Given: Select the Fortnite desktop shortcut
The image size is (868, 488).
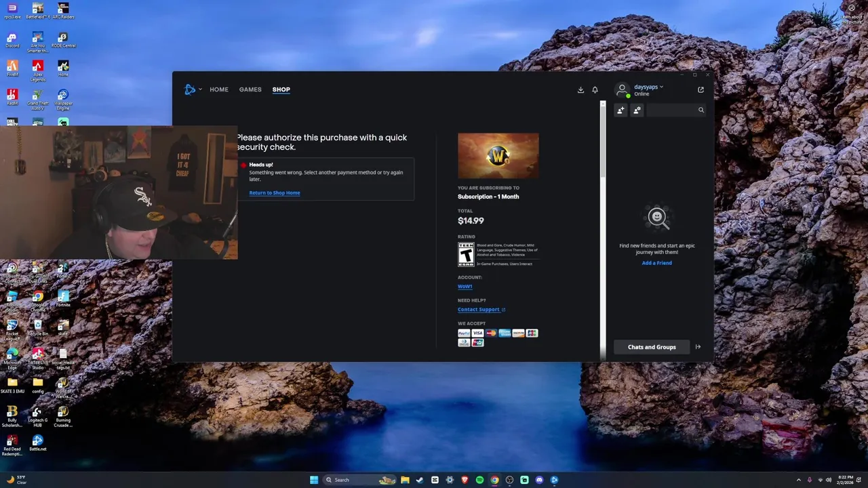Looking at the screenshot, I should click(x=63, y=299).
